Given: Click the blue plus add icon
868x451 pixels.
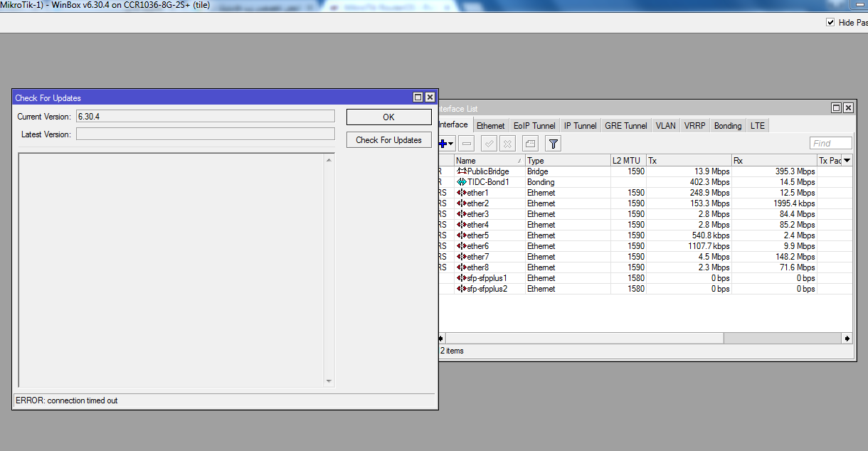Looking at the screenshot, I should coord(443,144).
